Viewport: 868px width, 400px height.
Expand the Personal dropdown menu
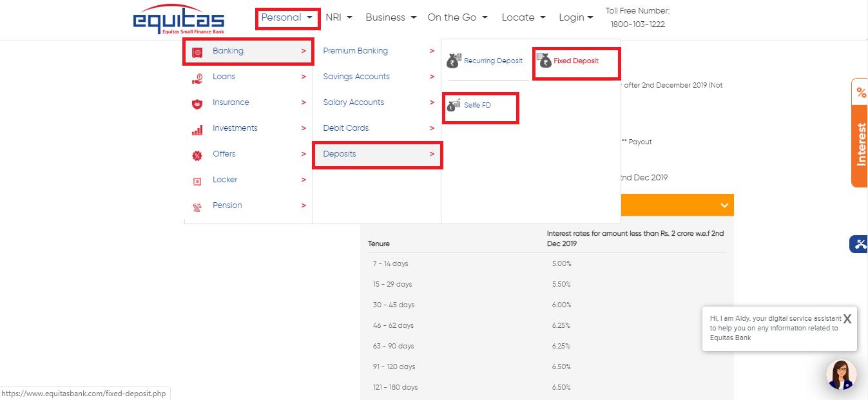click(x=287, y=18)
